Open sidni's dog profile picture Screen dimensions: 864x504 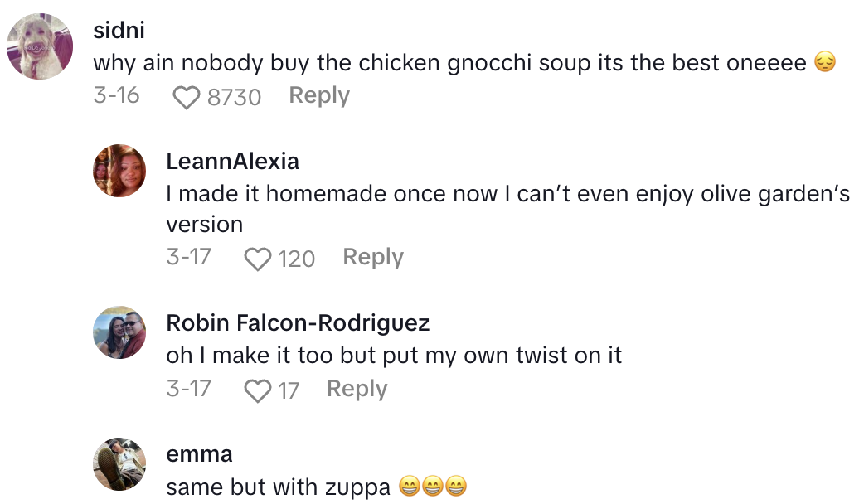pyautogui.click(x=40, y=46)
